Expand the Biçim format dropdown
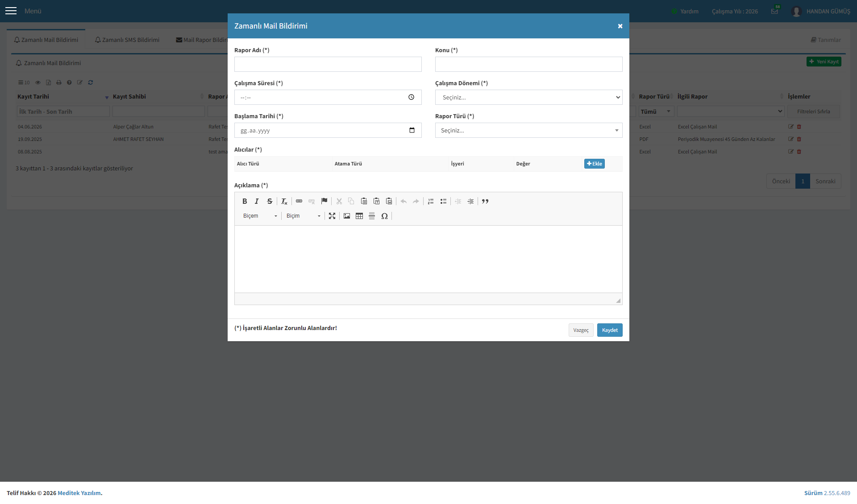This screenshot has height=504, width=857. coord(303,216)
